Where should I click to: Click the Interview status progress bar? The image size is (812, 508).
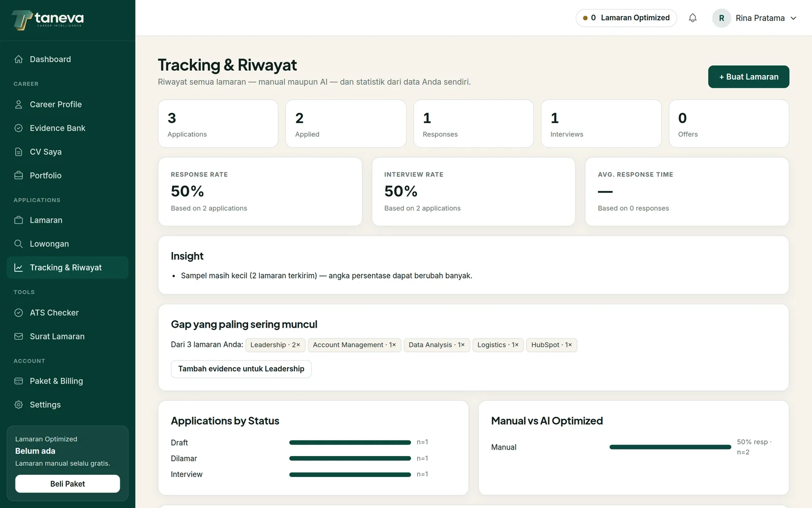(350, 474)
